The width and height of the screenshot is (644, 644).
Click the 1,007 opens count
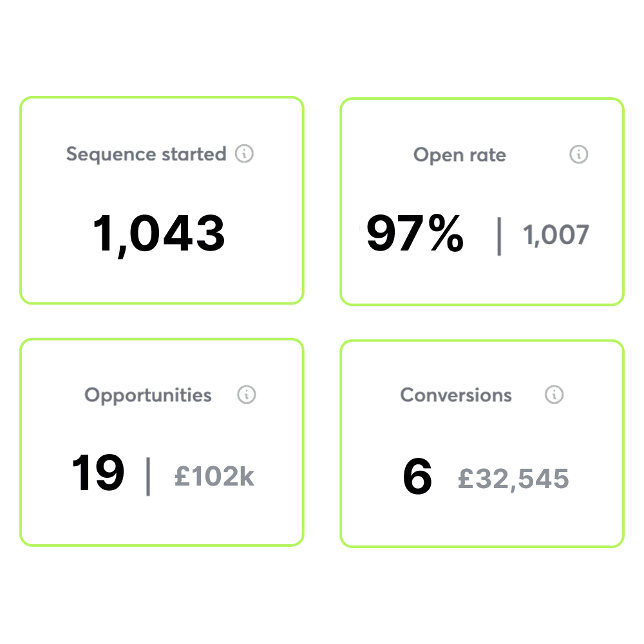click(556, 235)
